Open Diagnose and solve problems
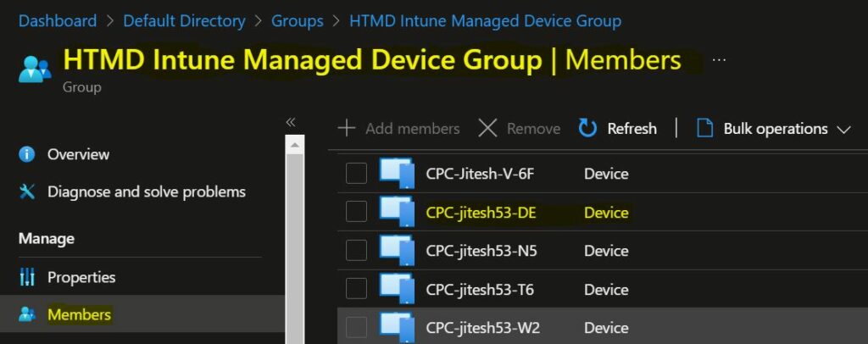The height and width of the screenshot is (344, 868). point(147,191)
